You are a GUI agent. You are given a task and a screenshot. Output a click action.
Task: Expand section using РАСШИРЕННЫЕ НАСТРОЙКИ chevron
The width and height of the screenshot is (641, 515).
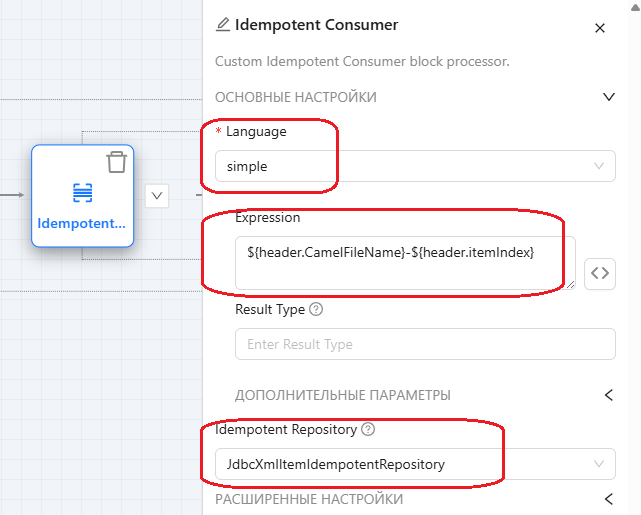click(608, 499)
